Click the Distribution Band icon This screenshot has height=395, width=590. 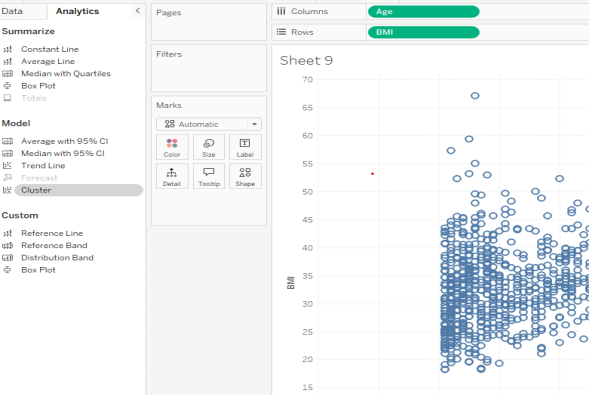tap(7, 258)
